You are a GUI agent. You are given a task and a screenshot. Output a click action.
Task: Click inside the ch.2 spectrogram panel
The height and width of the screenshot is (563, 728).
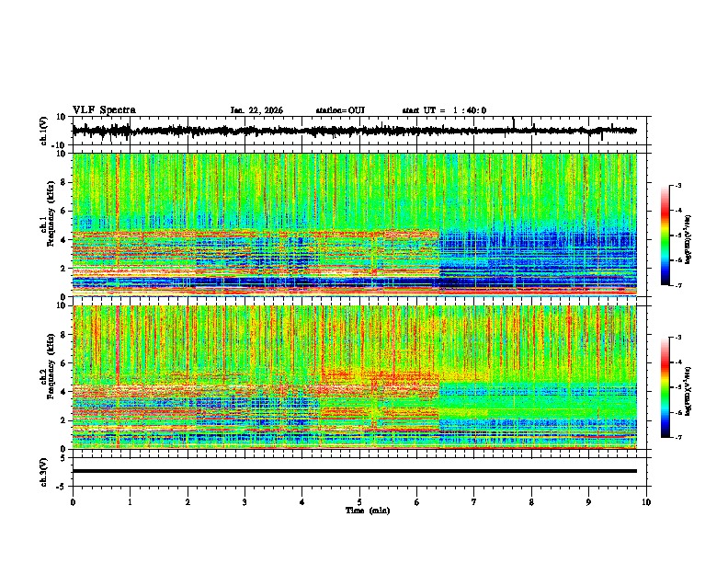click(x=354, y=377)
